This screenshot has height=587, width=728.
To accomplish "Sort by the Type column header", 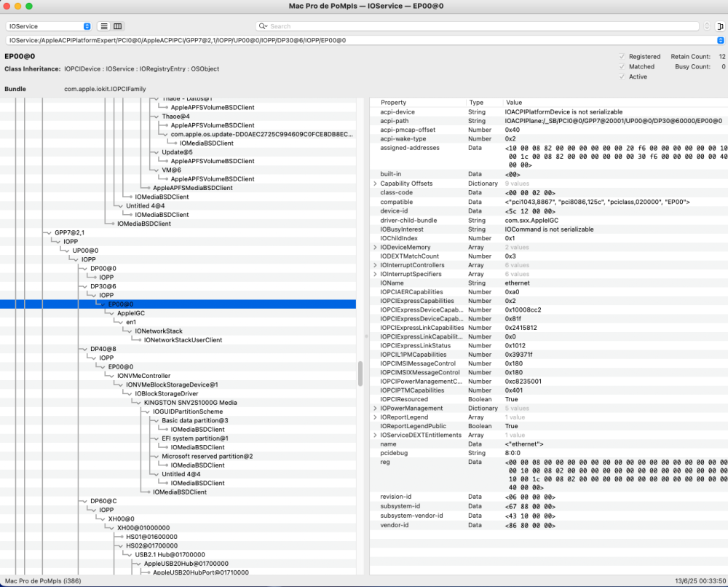I will 476,103.
